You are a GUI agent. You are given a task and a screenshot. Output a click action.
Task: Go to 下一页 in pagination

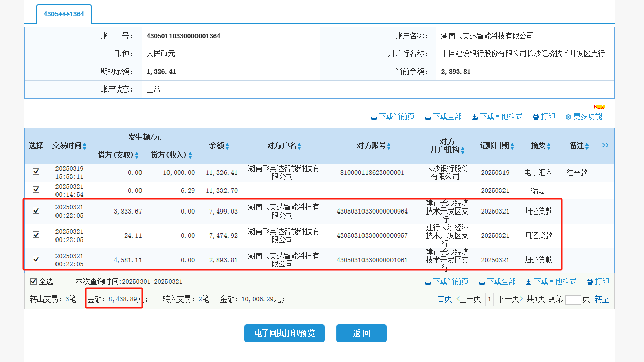[510, 299]
